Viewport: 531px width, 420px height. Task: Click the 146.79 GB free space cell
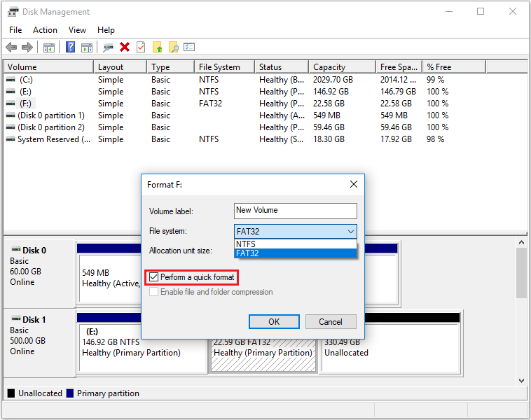398,92
